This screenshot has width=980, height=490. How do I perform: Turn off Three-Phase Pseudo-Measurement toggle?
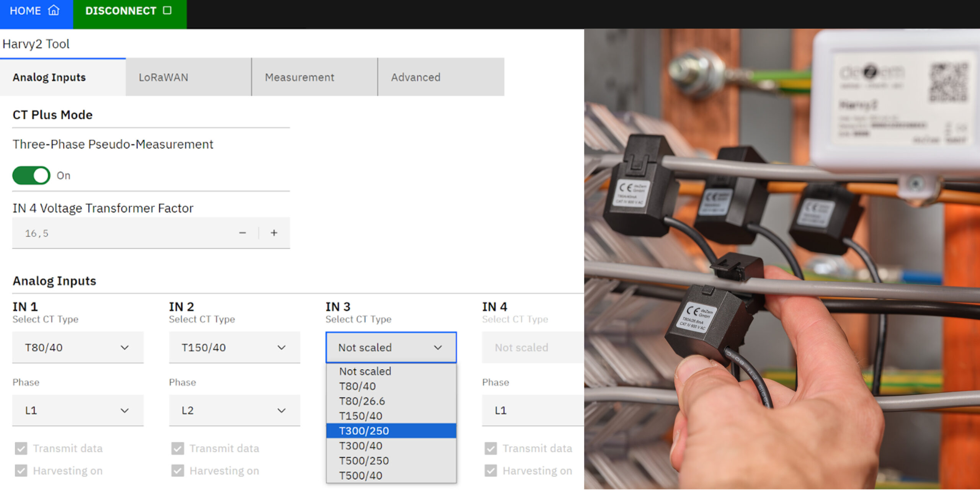tap(31, 175)
